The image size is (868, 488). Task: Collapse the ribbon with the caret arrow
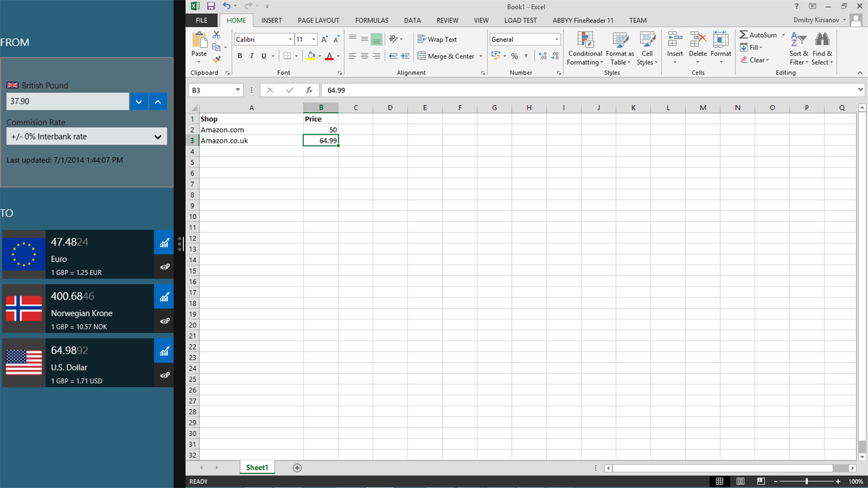click(860, 73)
